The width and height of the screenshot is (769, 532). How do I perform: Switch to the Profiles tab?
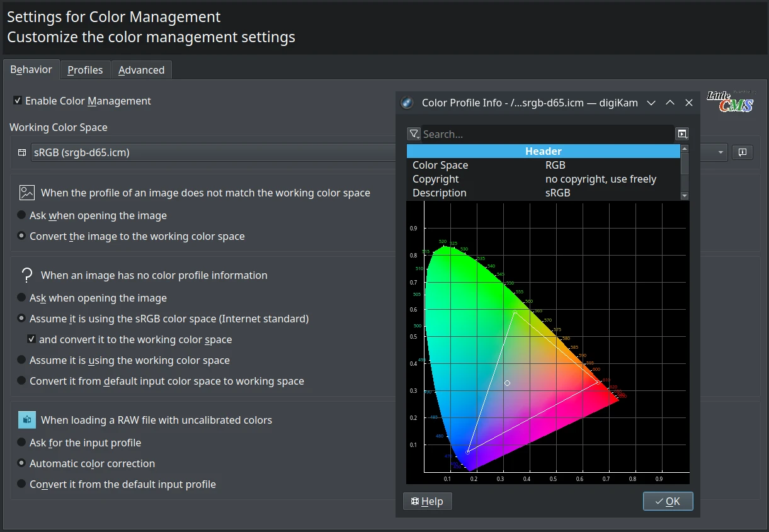point(85,70)
